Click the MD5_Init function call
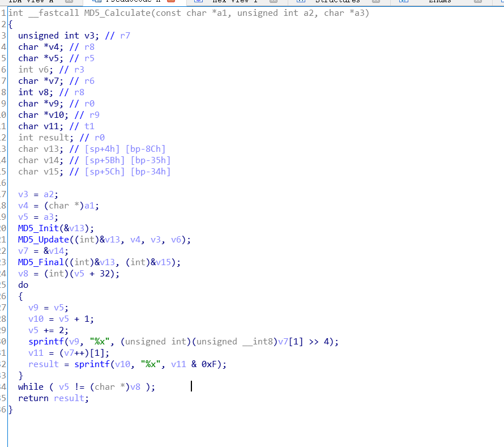 click(x=39, y=228)
